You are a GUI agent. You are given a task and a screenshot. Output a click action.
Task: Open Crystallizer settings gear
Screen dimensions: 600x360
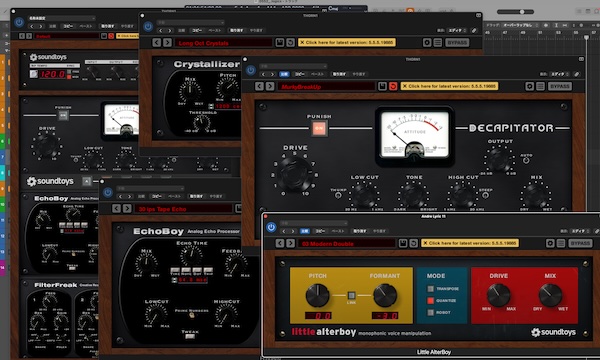tap(427, 42)
